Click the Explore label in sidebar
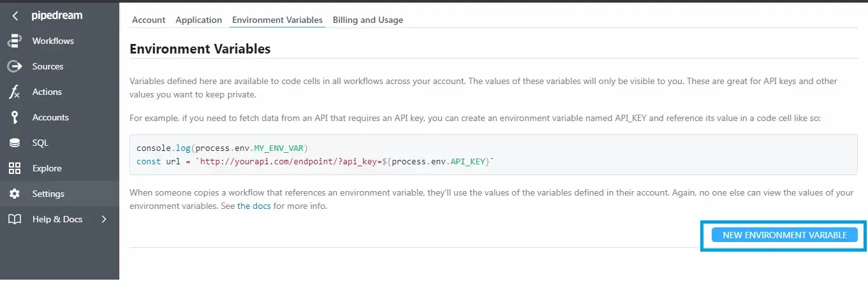 point(47,168)
